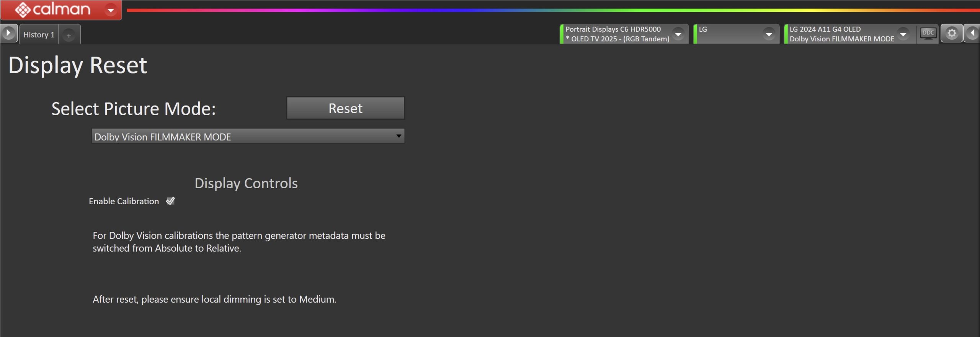This screenshot has height=337, width=980.
Task: Click the 'Display Reset' heading
Action: click(78, 65)
